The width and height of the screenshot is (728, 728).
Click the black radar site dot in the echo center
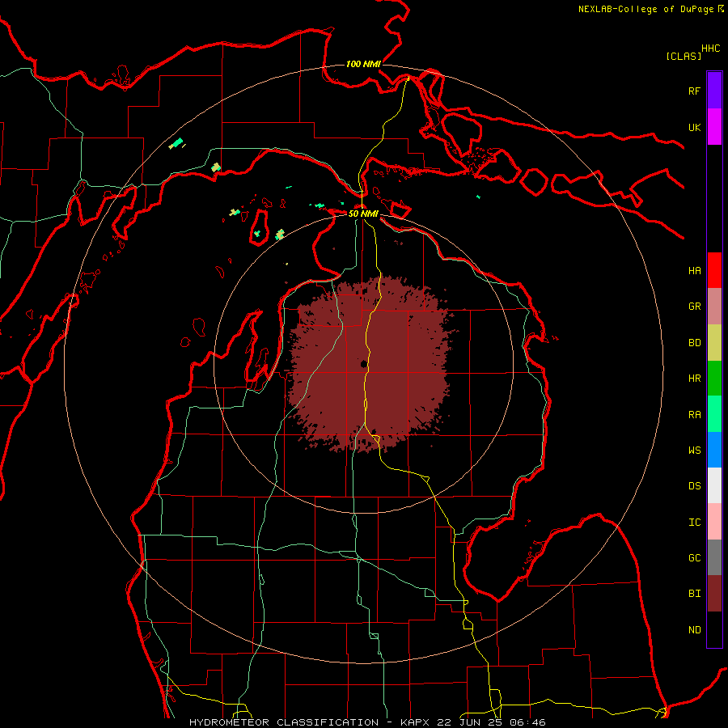(365, 364)
